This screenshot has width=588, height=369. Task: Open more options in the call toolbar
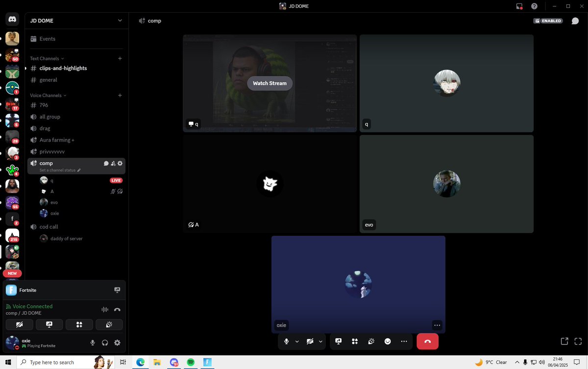click(404, 341)
